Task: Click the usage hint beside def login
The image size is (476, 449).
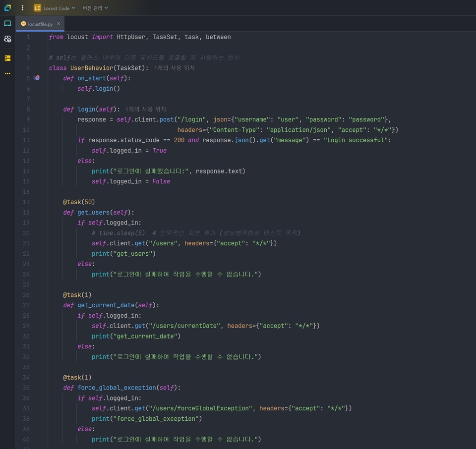Action: click(x=146, y=109)
